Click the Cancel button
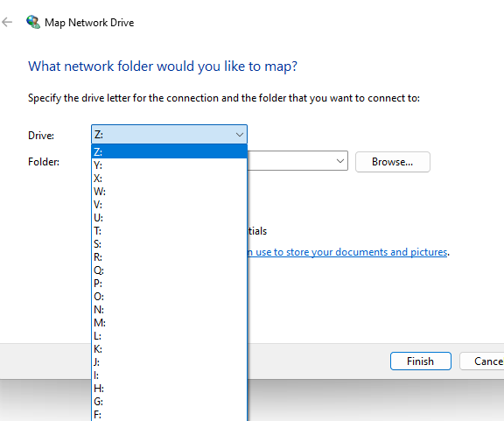Viewport: 504px width, 421px height. (482, 361)
